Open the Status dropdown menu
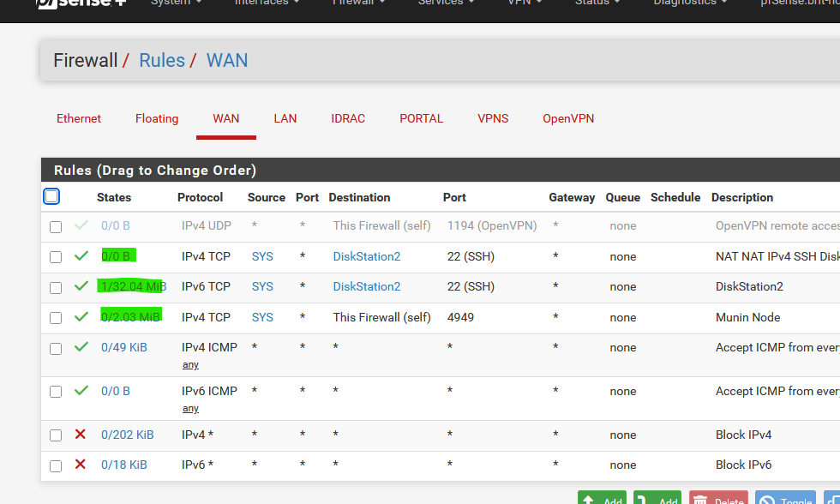Image resolution: width=840 pixels, height=504 pixels. 597,3
